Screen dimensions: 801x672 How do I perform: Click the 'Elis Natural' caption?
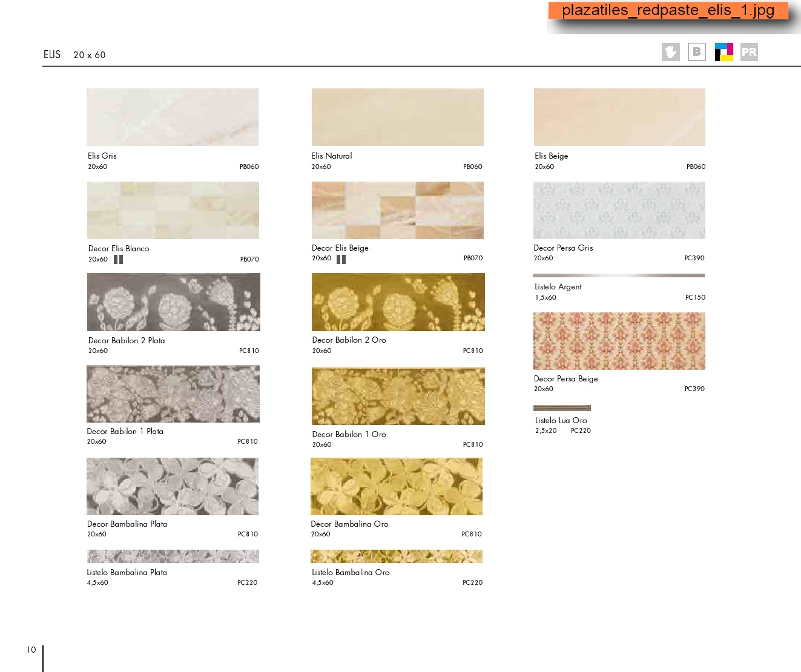tap(332, 156)
